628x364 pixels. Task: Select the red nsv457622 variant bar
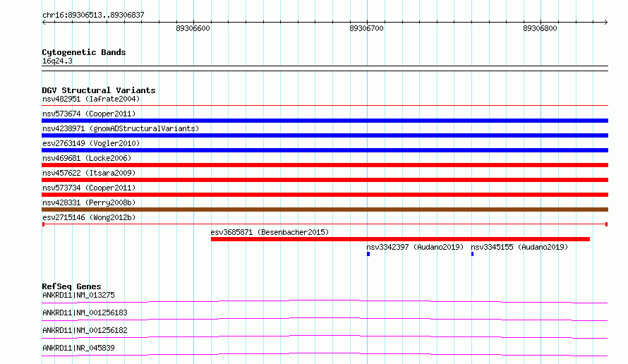325,180
